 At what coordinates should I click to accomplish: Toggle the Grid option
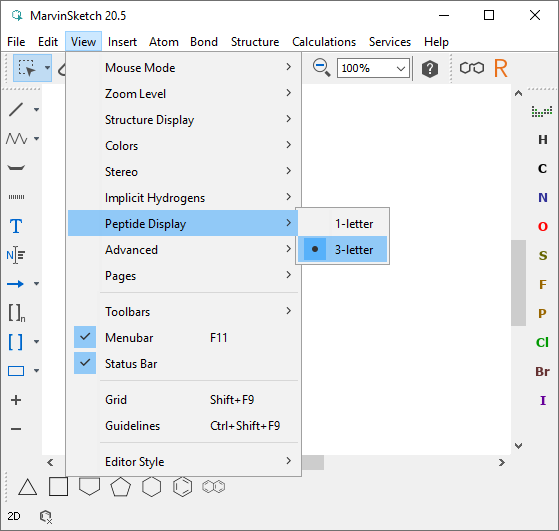point(183,400)
